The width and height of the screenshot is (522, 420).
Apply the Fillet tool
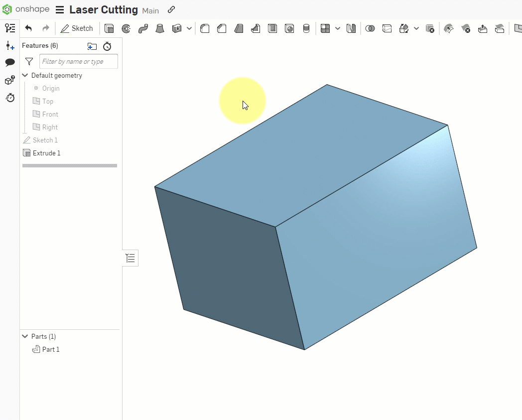(205, 28)
